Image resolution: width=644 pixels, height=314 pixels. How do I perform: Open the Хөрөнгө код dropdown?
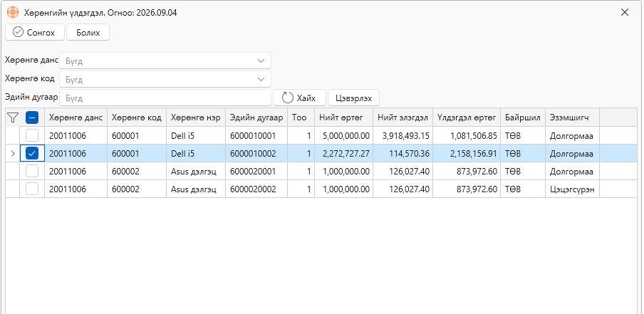pos(165,79)
